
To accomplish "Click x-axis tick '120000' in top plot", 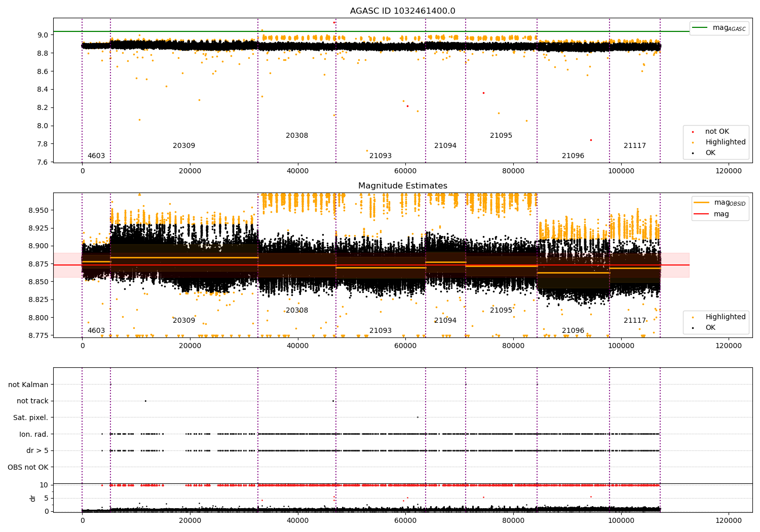I will click(729, 171).
